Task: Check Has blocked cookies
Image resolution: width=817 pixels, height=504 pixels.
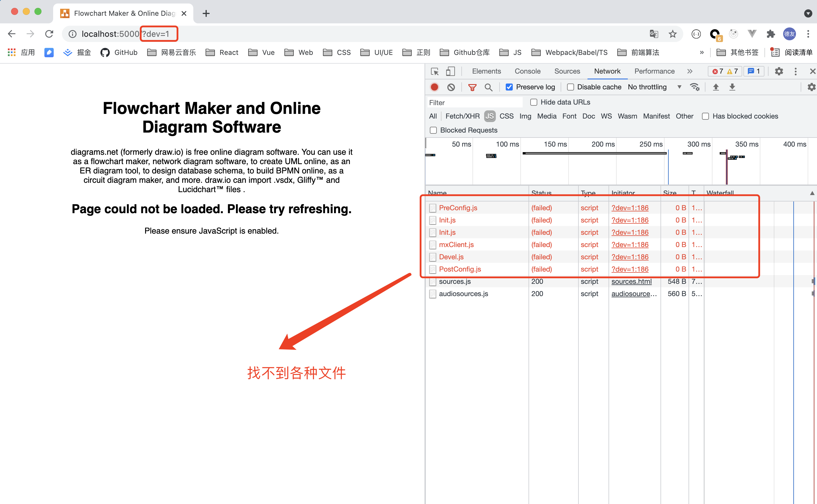Action: (705, 116)
